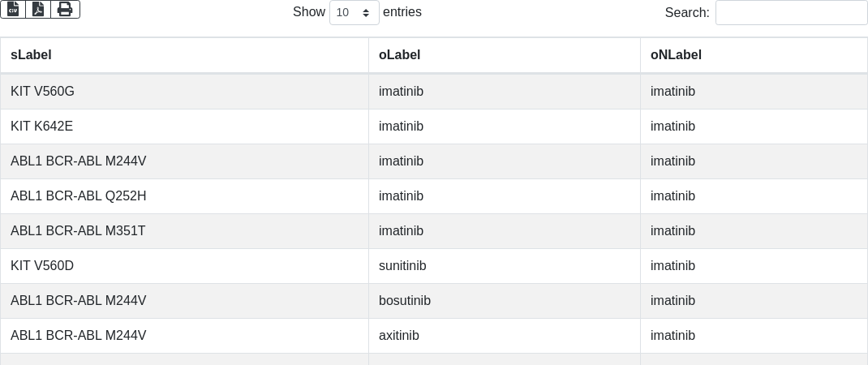The width and height of the screenshot is (868, 365).
Task: Click oLabel imatinib in the KIT K642E row
Action: [401, 127]
